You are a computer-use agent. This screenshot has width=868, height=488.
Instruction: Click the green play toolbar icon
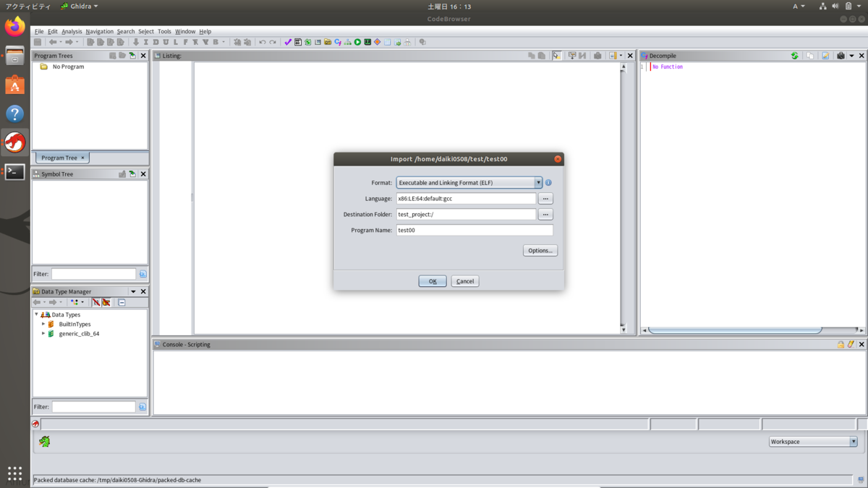[x=357, y=42]
